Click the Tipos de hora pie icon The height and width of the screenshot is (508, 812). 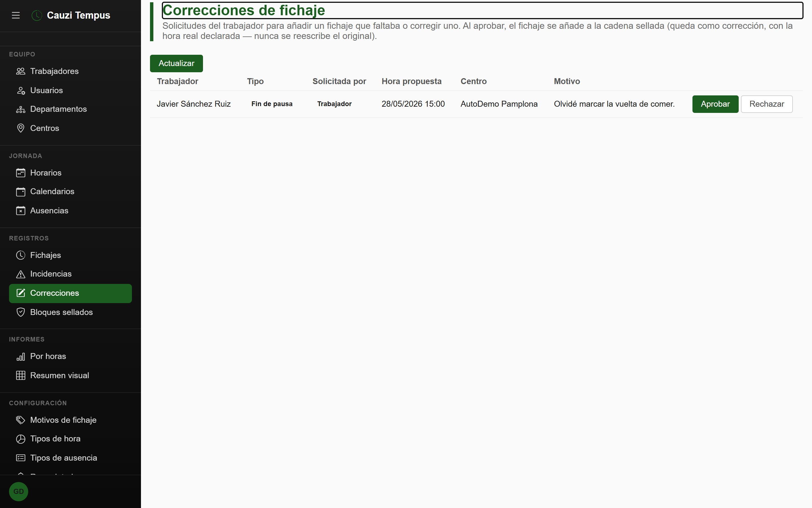[x=21, y=439]
